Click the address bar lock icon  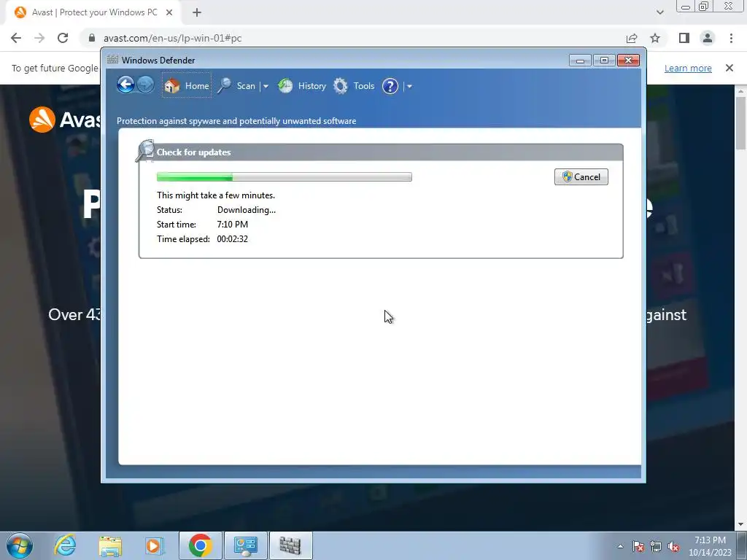[92, 38]
